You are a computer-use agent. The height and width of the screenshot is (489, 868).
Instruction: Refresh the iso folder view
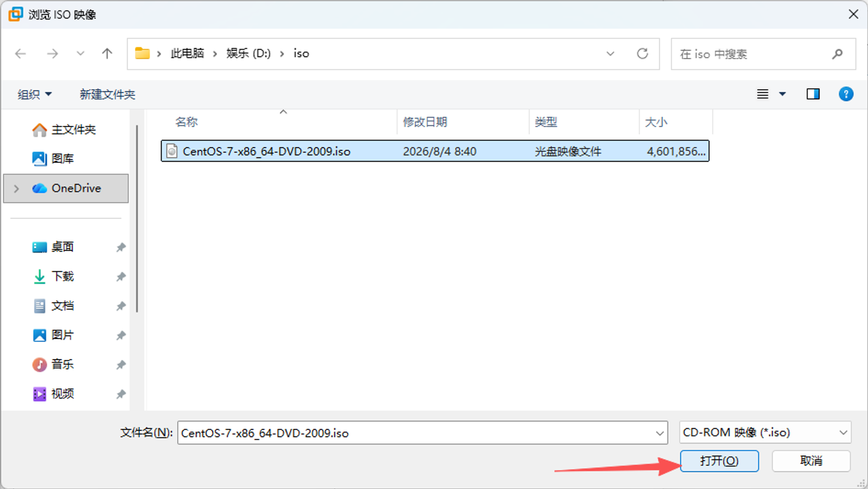(x=642, y=54)
